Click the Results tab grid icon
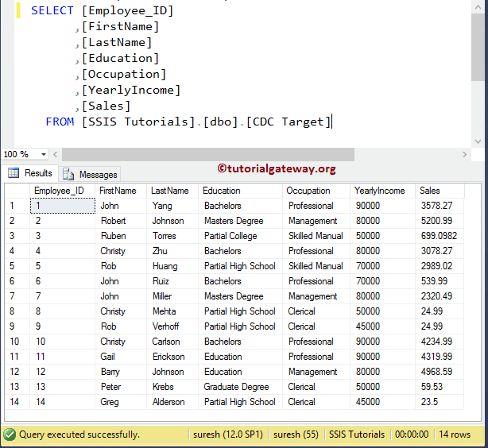 click(x=14, y=173)
